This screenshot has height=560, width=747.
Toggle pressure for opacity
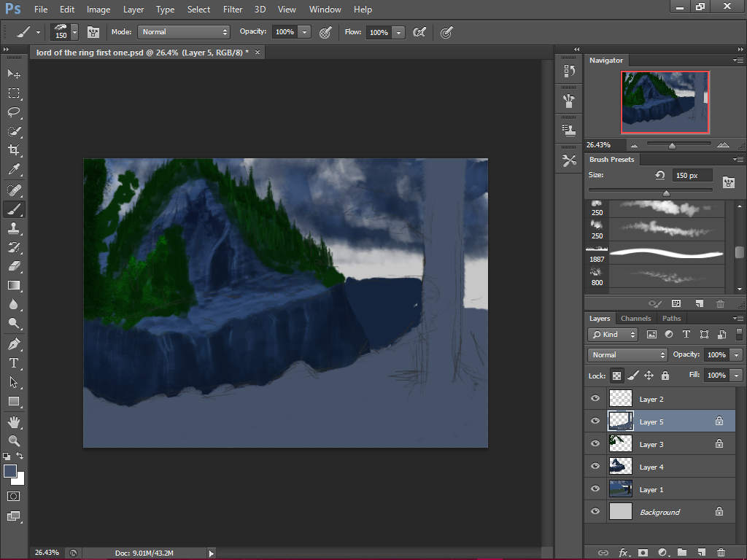point(325,32)
